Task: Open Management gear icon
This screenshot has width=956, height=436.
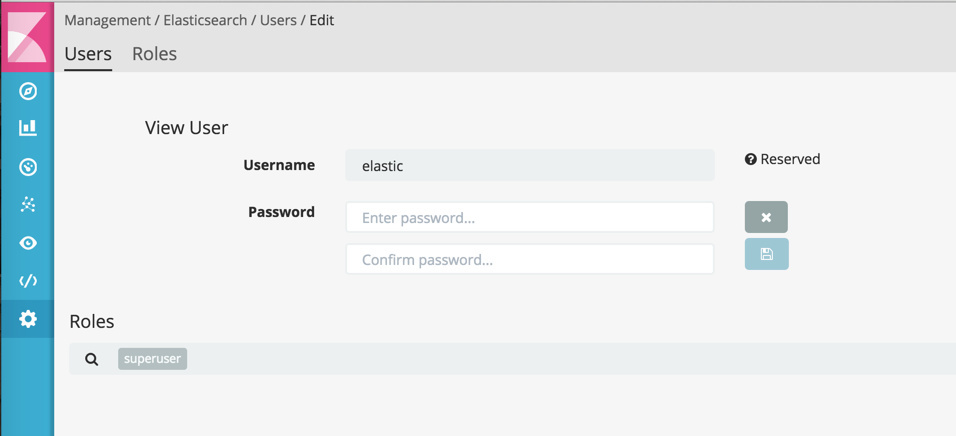Action: (28, 319)
